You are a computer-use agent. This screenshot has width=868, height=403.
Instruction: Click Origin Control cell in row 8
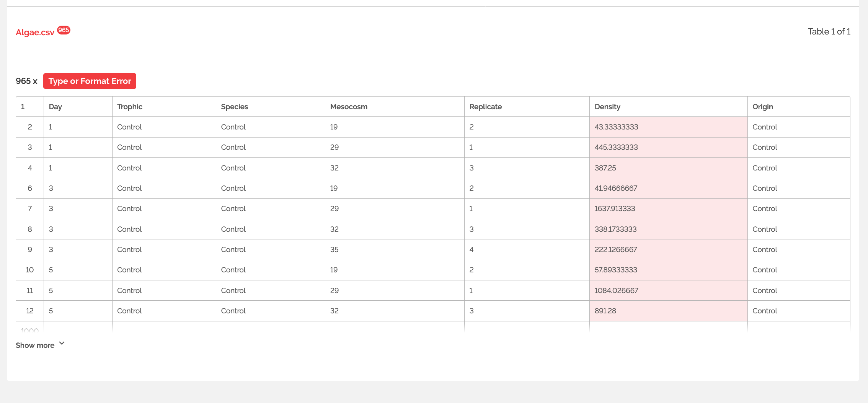799,229
